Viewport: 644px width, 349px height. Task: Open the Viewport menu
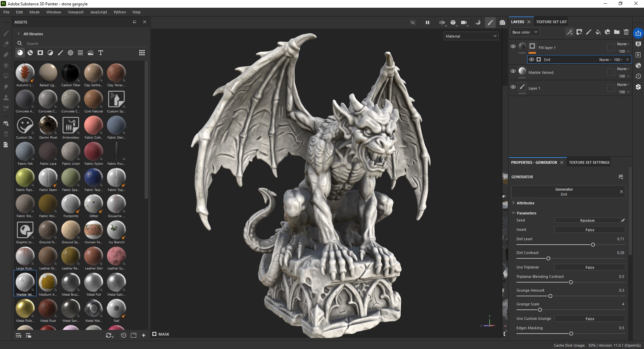tap(76, 12)
